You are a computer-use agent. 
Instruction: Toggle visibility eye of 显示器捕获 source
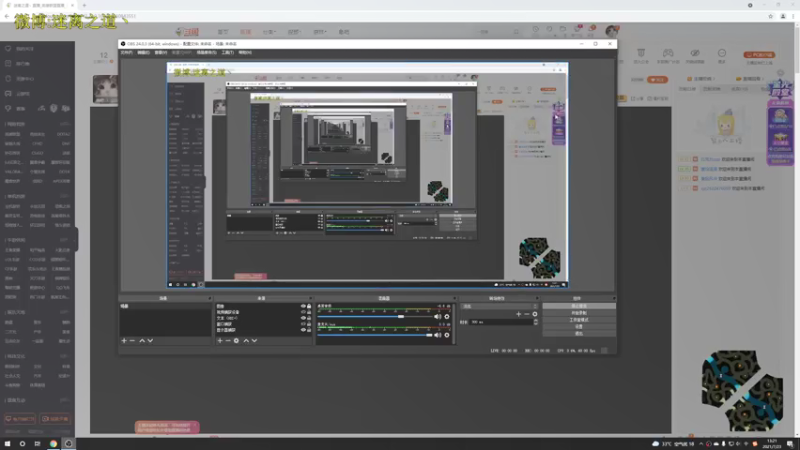pyautogui.click(x=303, y=330)
